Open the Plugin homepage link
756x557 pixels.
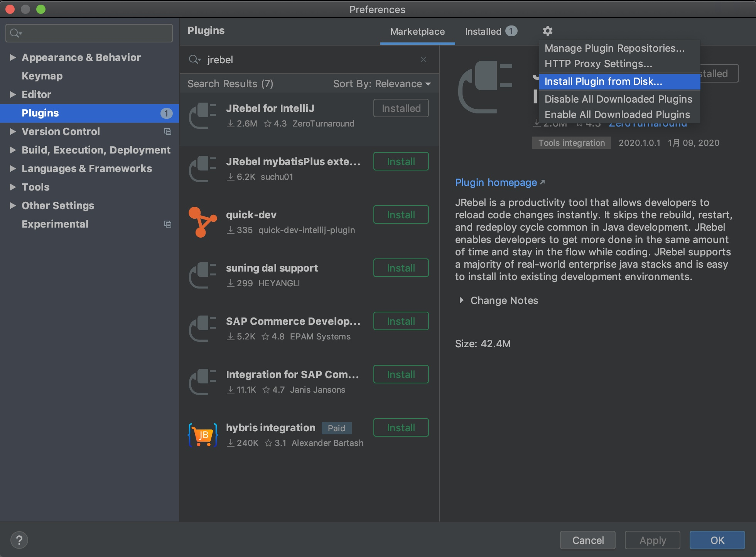coord(496,182)
